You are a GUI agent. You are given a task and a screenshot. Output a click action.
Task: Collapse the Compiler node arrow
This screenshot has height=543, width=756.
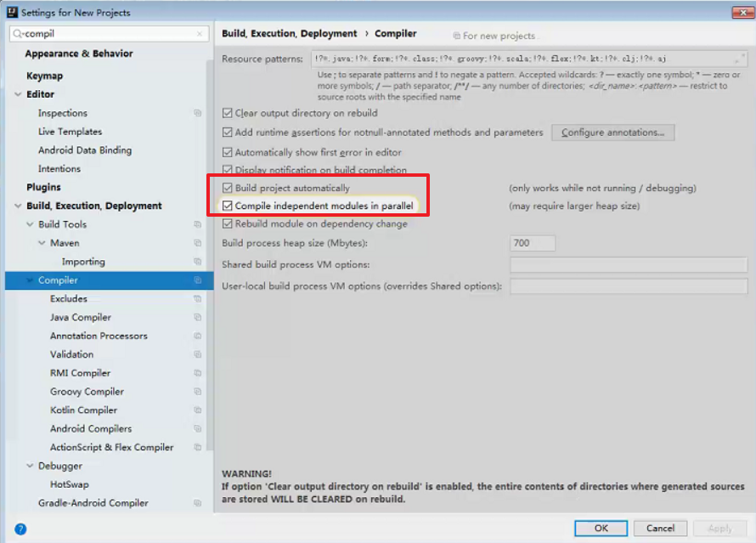pos(30,280)
